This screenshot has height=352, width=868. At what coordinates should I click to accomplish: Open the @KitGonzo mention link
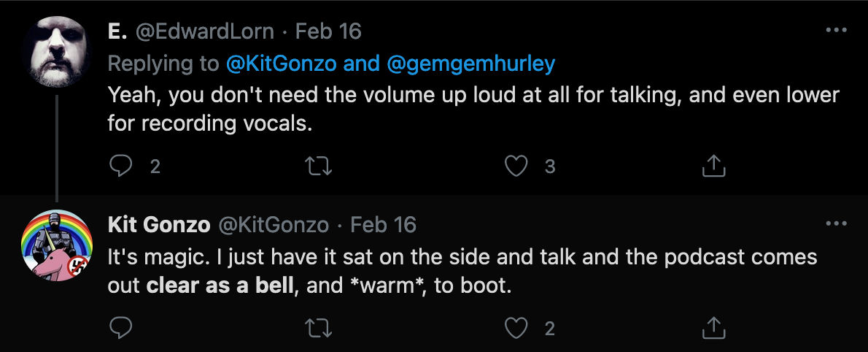[282, 64]
